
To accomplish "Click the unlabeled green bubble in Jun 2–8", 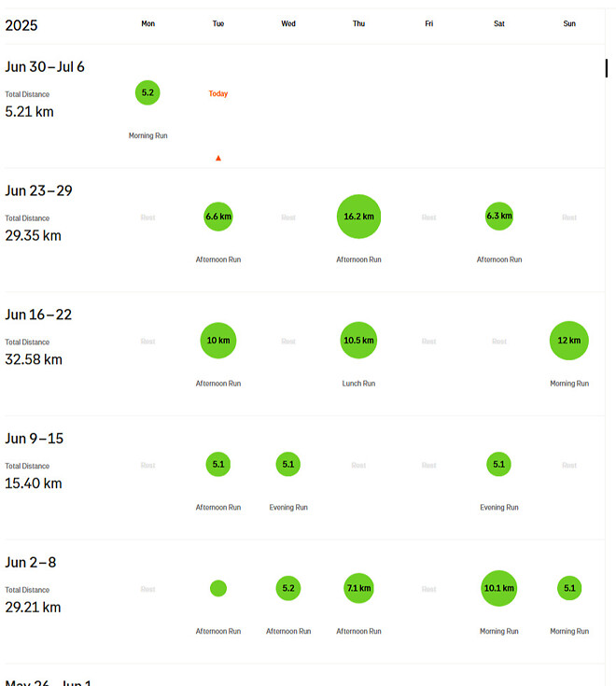I will pos(218,588).
